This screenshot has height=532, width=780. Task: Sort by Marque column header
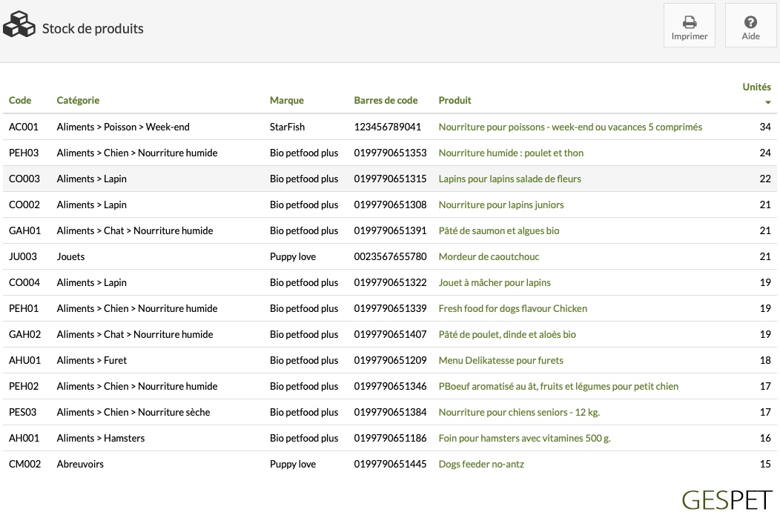pyautogui.click(x=286, y=101)
